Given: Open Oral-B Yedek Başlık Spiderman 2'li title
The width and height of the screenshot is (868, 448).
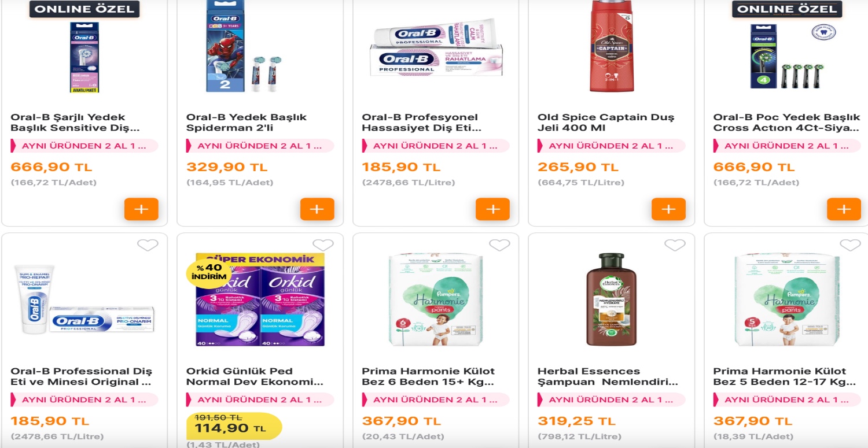Looking at the screenshot, I should [246, 123].
